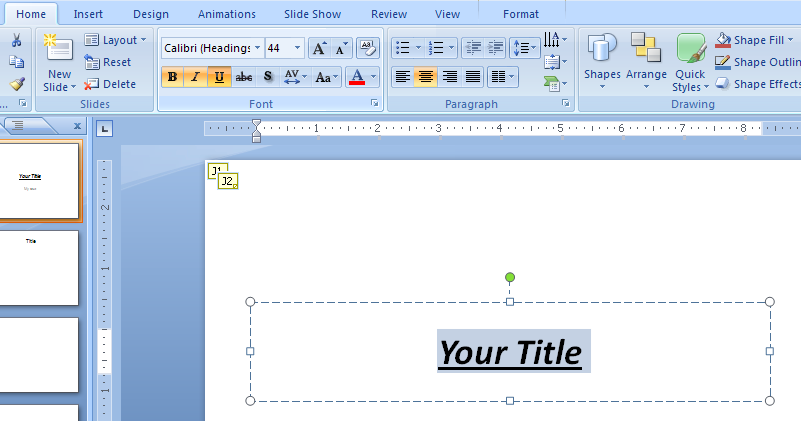The height and width of the screenshot is (421, 801).
Task: Select the third blank slide thumbnail
Action: tap(40, 355)
